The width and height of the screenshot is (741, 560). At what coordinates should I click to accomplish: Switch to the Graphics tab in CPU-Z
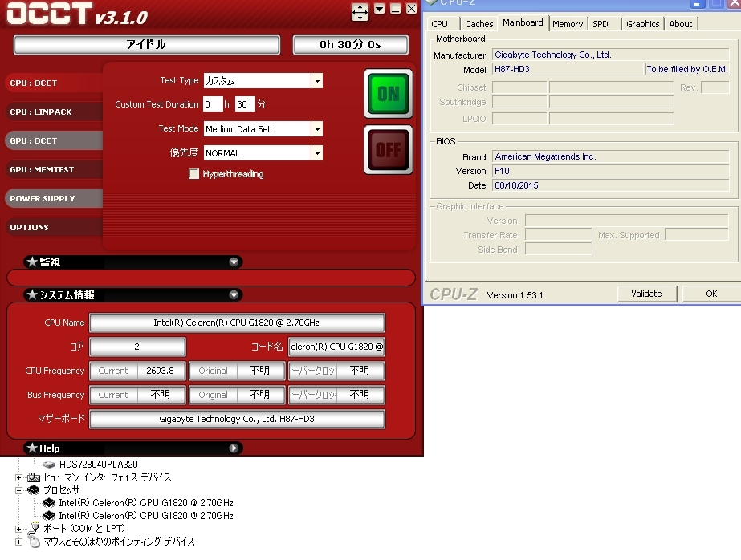tap(643, 24)
